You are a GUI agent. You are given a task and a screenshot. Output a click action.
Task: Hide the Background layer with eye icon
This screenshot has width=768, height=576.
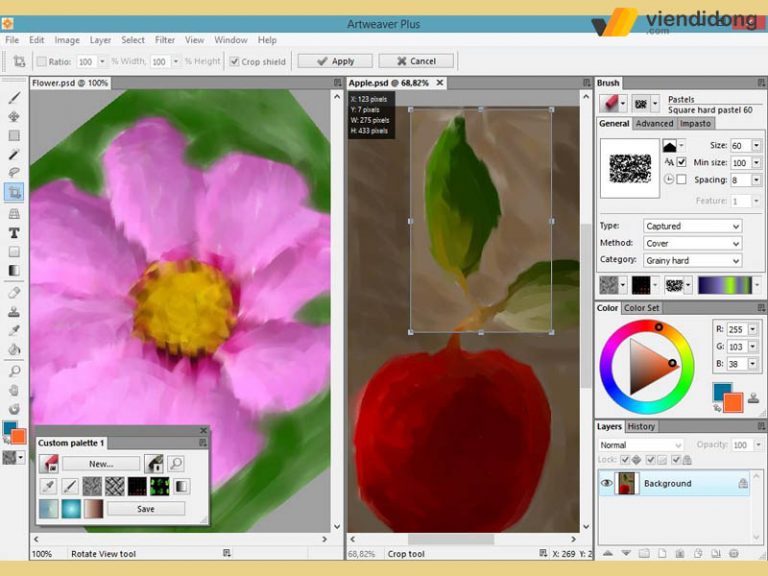click(x=607, y=483)
